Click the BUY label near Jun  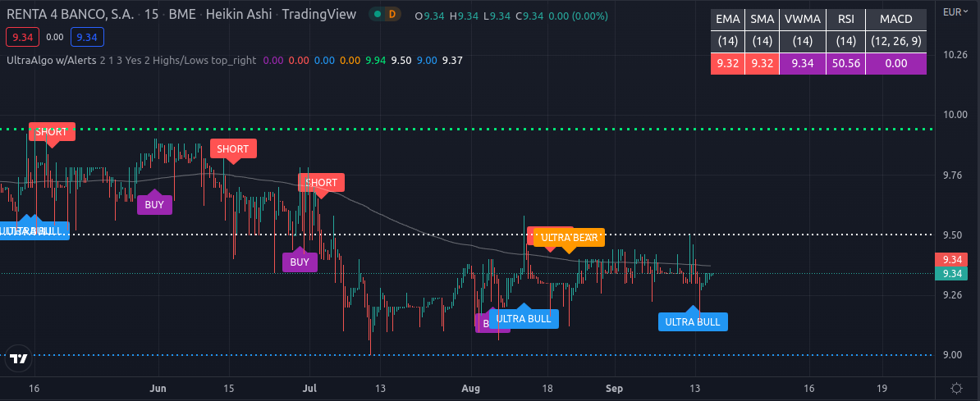154,203
